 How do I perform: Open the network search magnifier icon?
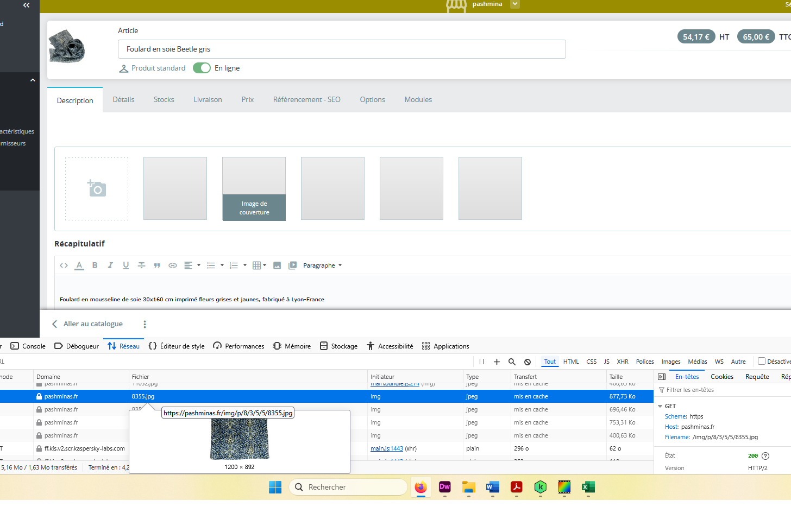(512, 362)
